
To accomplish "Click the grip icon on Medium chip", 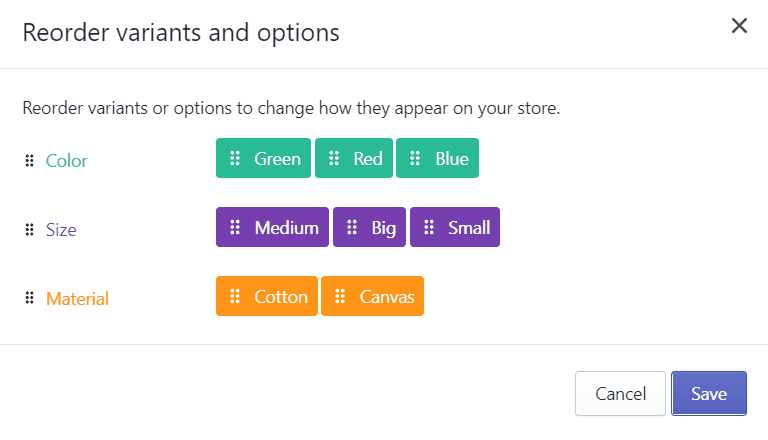I will click(x=235, y=227).
